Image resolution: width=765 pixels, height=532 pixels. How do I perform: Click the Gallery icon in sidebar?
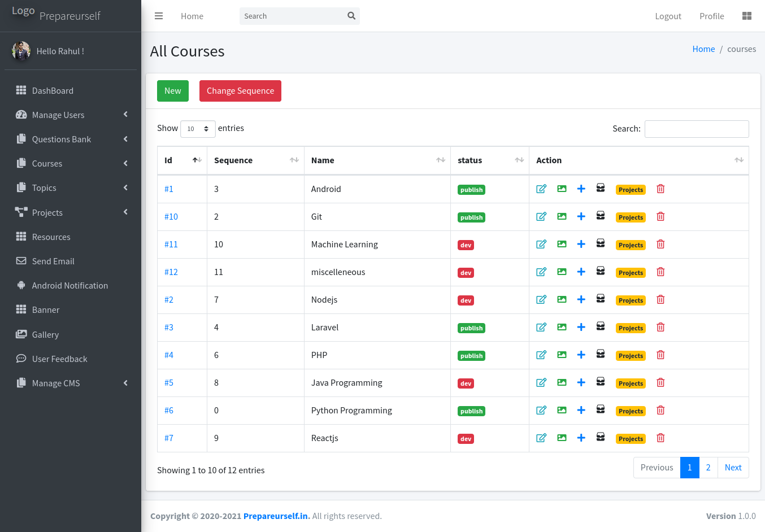(x=21, y=334)
